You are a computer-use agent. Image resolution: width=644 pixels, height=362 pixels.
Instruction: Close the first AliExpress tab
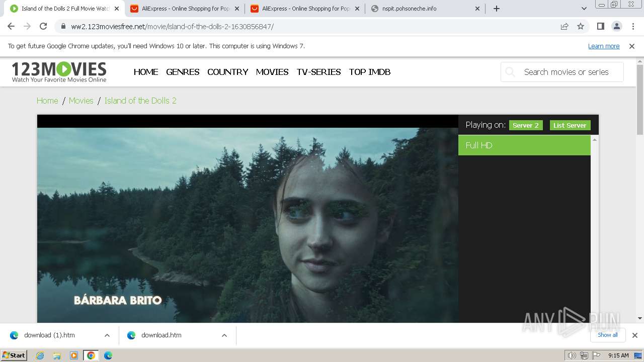tap(237, 9)
